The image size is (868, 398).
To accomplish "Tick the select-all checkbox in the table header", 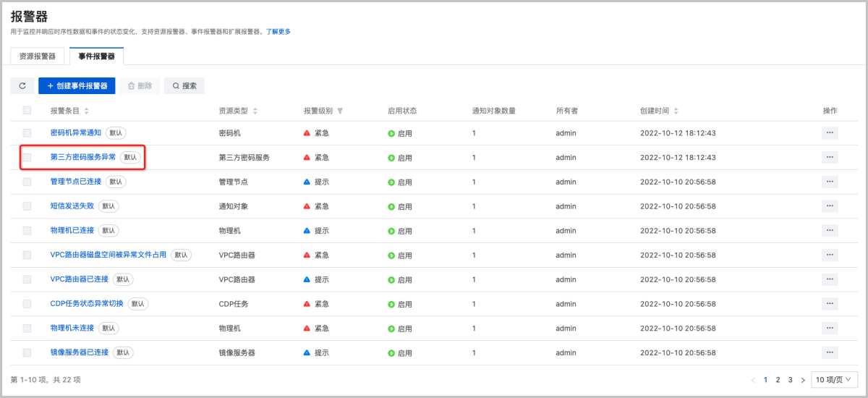I will 27,111.
